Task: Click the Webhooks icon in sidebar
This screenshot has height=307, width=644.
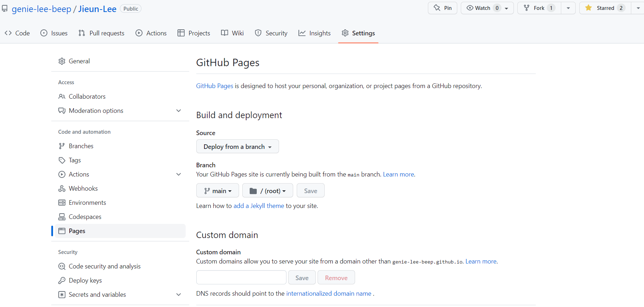Action: click(62, 189)
